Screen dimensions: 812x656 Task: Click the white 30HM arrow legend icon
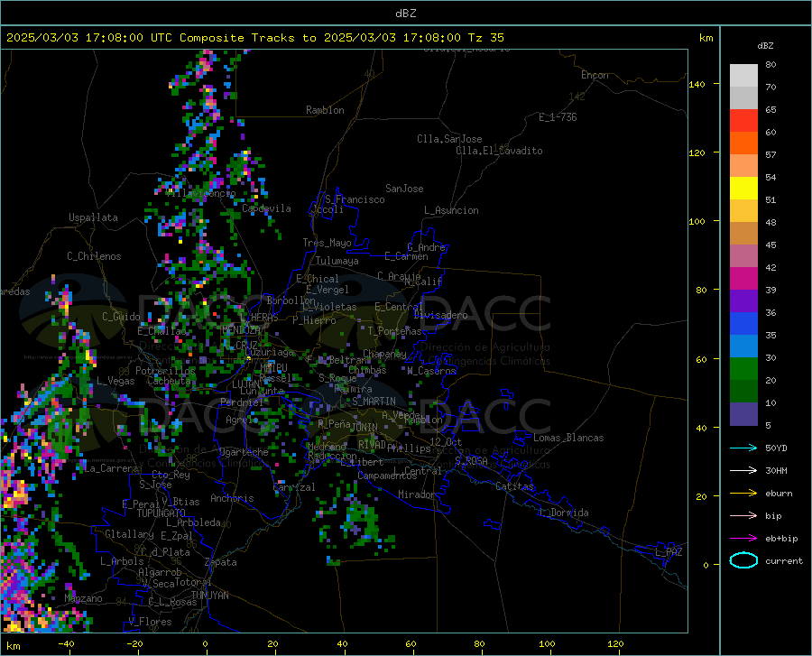pos(743,470)
